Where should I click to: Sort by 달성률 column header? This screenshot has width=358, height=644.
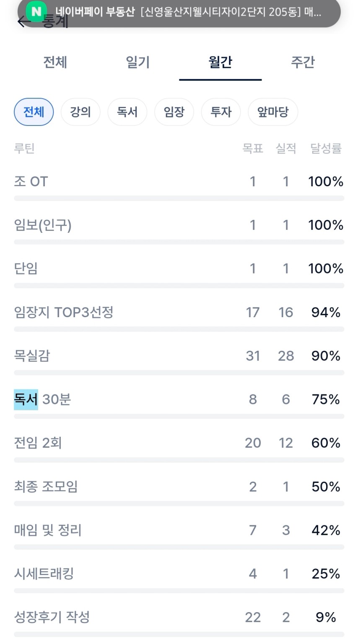click(326, 149)
